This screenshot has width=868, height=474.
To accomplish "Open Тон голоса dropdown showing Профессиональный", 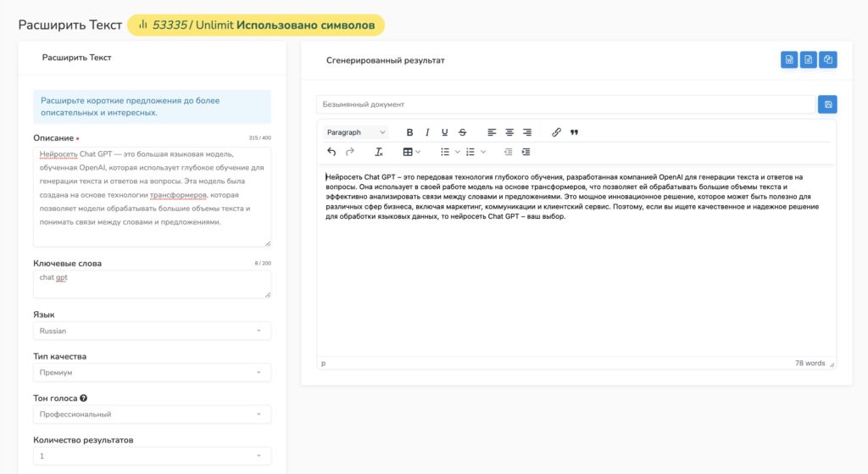I will [x=153, y=414].
